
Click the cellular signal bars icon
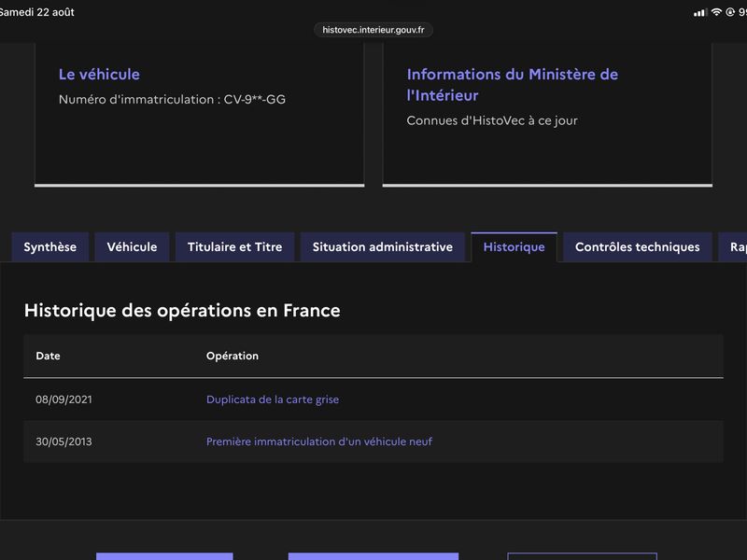[699, 13]
